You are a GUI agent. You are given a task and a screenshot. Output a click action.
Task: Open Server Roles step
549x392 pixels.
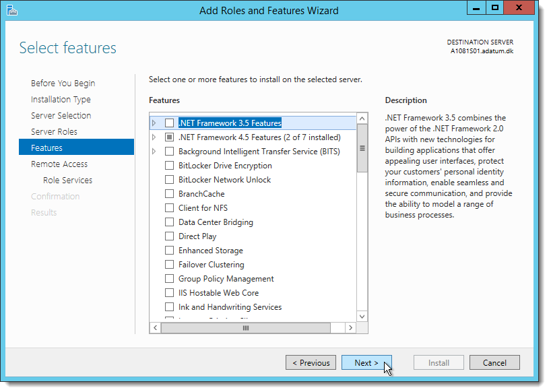pos(54,131)
